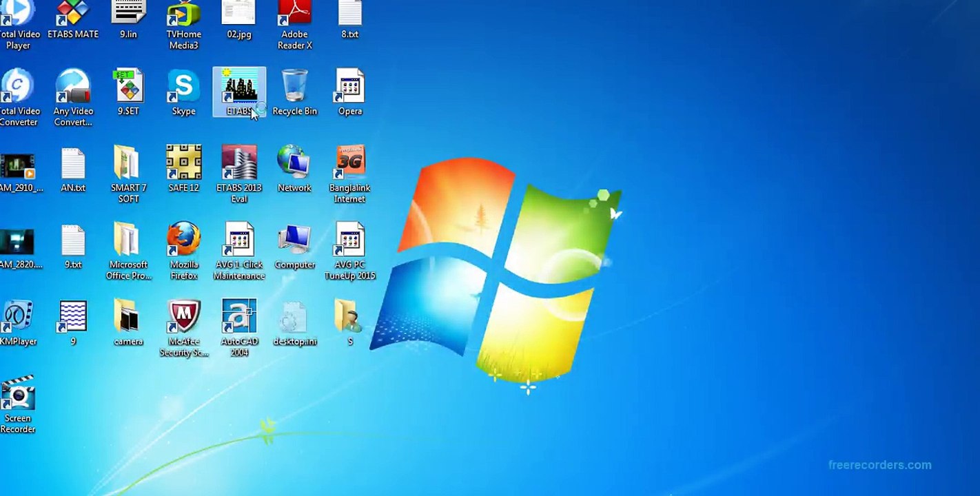
Task: Open the TVHome Media3 shortcut
Action: [x=184, y=25]
